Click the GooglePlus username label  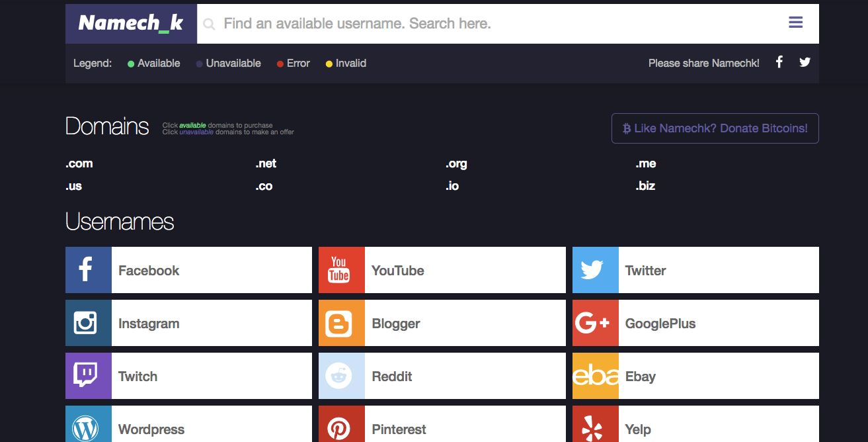(660, 324)
